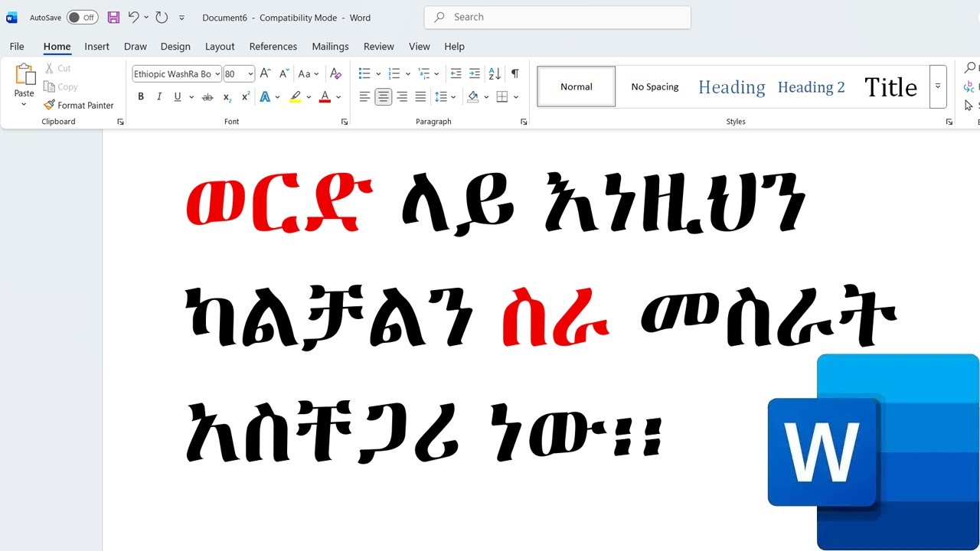
Task: Switch to the Mailings tab
Action: [x=330, y=47]
